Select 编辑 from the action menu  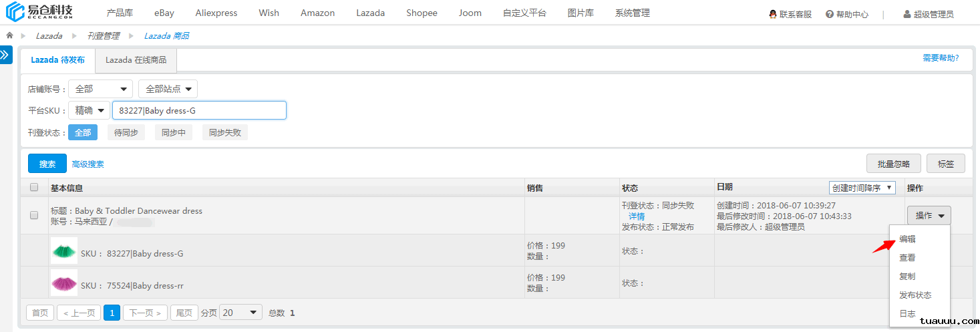click(x=907, y=239)
